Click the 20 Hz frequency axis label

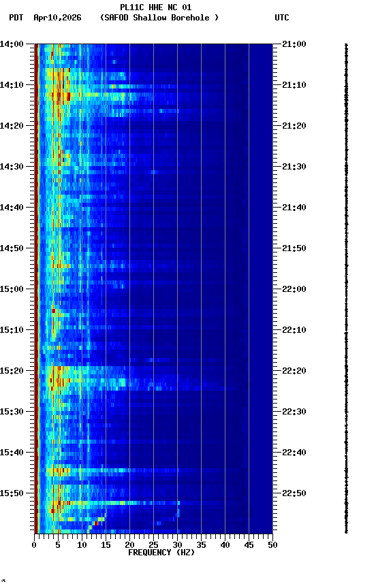(129, 545)
